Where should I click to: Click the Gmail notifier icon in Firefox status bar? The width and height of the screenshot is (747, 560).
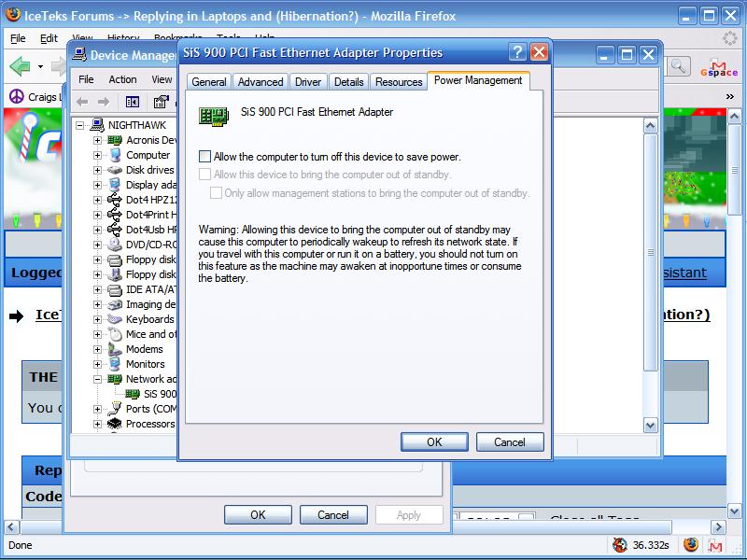(x=715, y=545)
